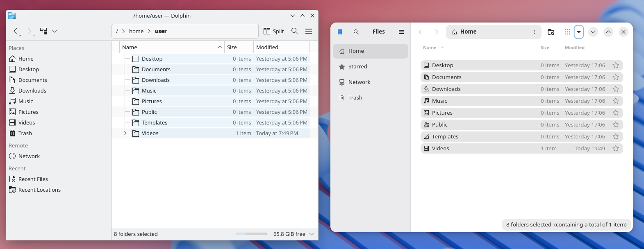This screenshot has height=249, width=644.
Task: Switch Dolphin view mode icon
Action: click(x=43, y=31)
